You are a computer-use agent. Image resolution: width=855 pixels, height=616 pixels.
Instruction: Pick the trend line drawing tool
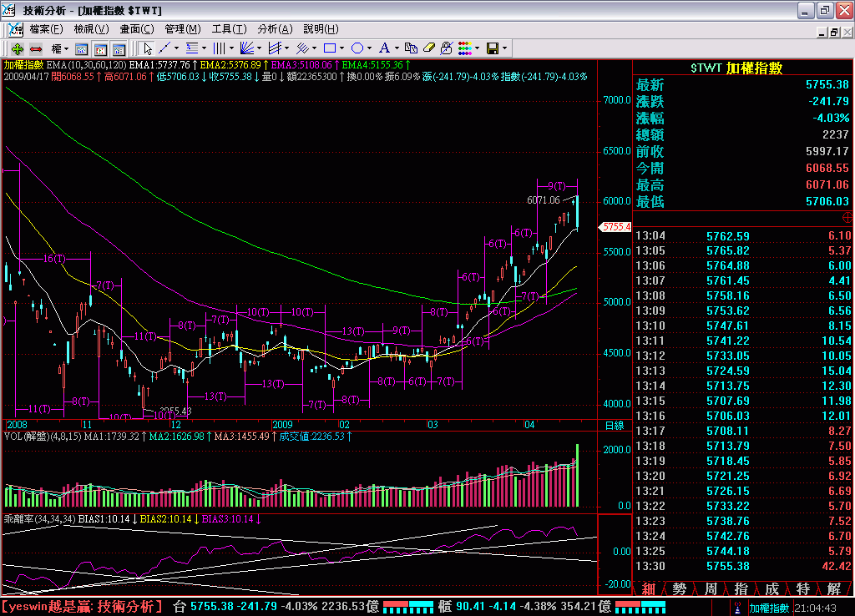tap(164, 48)
